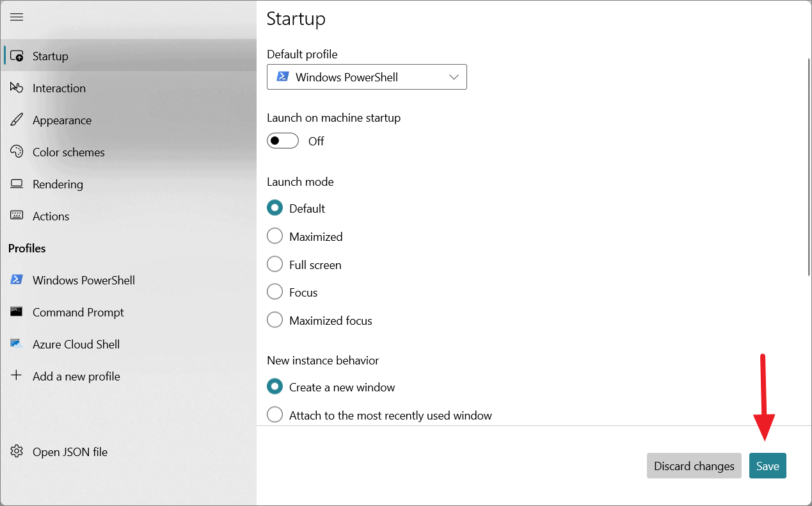Open Color schemes palette icon
Screen dimensions: 812x506
pyautogui.click(x=17, y=152)
